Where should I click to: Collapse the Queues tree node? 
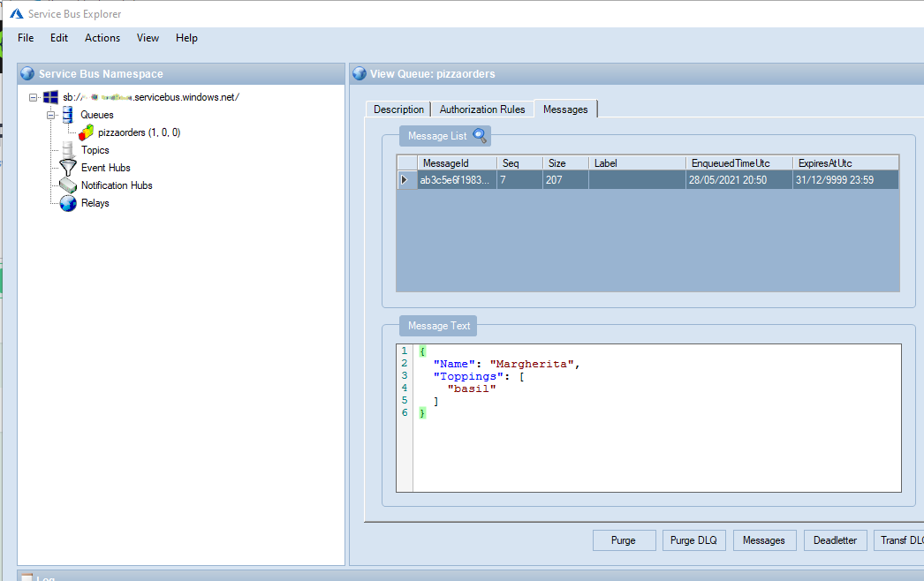click(x=51, y=115)
